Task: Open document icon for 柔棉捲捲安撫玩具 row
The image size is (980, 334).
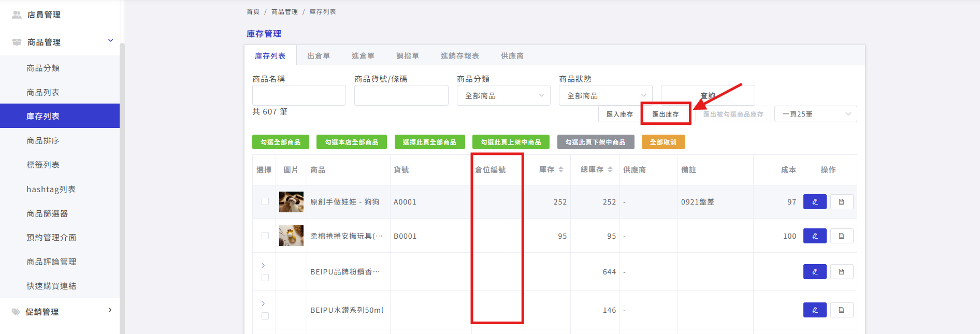Action: pos(842,236)
